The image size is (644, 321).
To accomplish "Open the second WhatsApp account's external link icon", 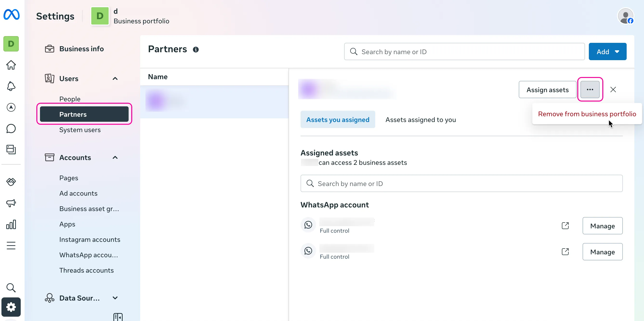I will (565, 252).
